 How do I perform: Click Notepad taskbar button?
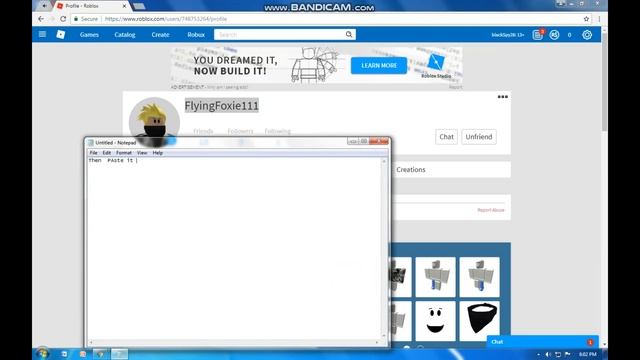120,354
